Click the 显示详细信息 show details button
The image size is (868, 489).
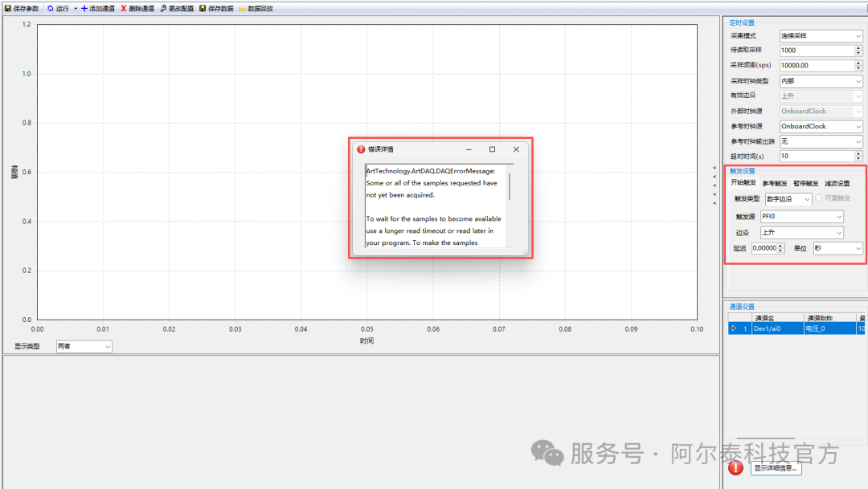[x=776, y=468]
